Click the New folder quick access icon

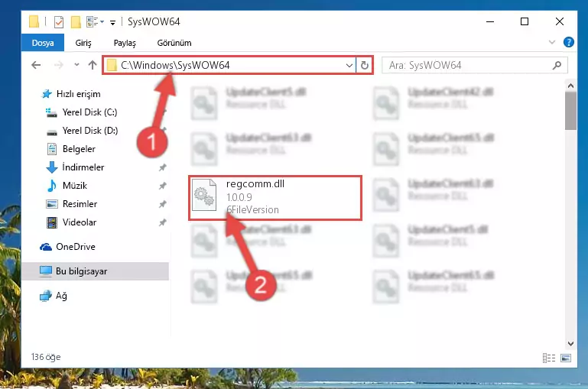76,22
